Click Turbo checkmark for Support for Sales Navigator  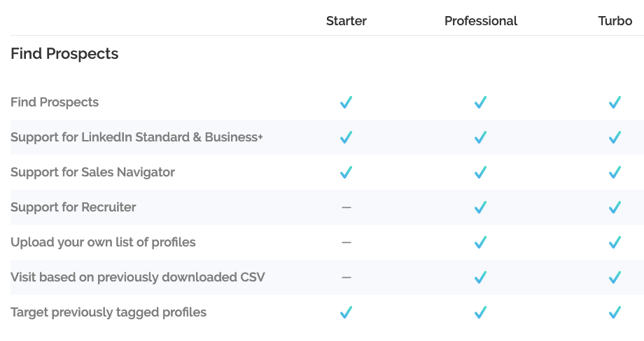[615, 172]
